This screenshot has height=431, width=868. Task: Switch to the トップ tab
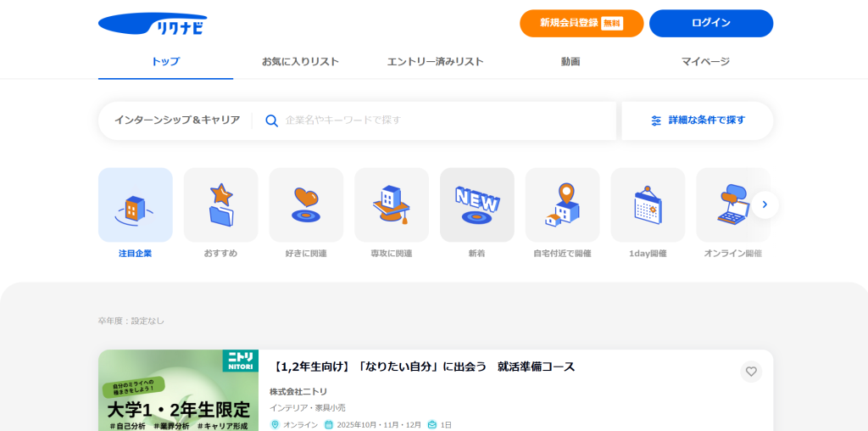pos(165,62)
